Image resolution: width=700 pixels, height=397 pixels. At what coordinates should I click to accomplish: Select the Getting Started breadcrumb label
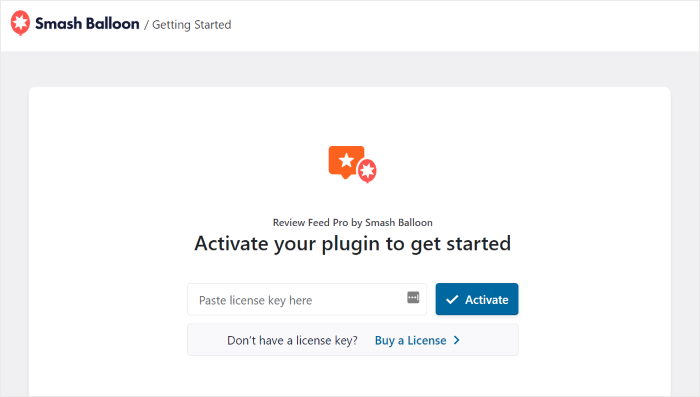click(192, 25)
